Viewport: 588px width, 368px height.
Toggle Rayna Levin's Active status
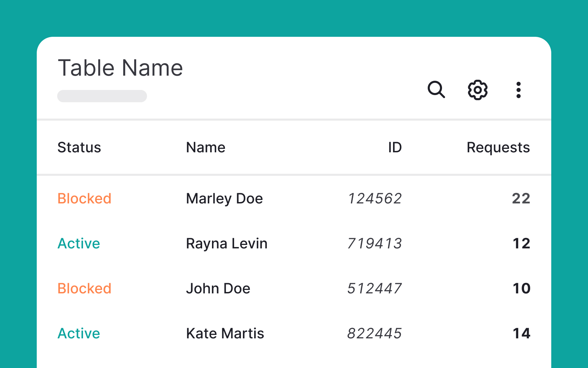click(x=79, y=243)
